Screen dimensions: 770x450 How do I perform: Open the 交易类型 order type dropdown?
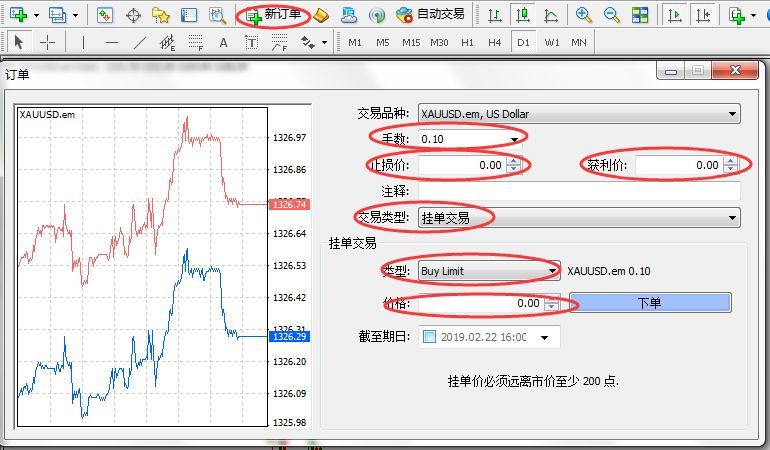[733, 217]
